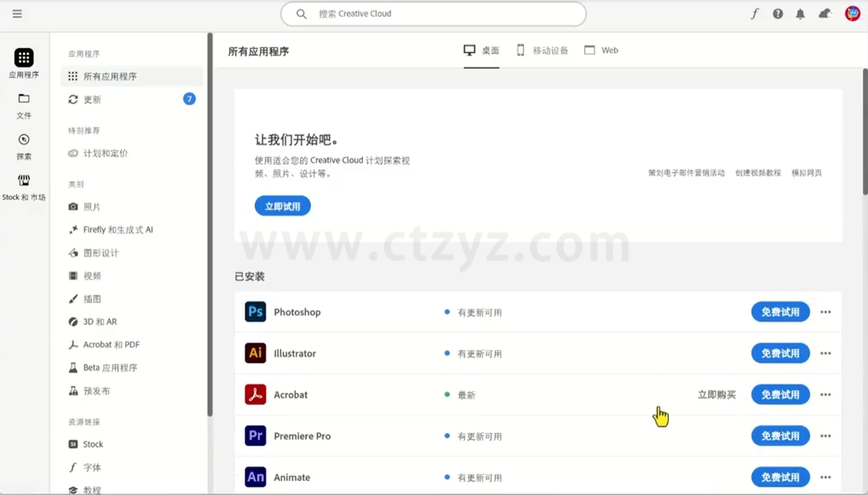
Task: Click 免费试用 for Illustrator
Action: [x=780, y=353]
